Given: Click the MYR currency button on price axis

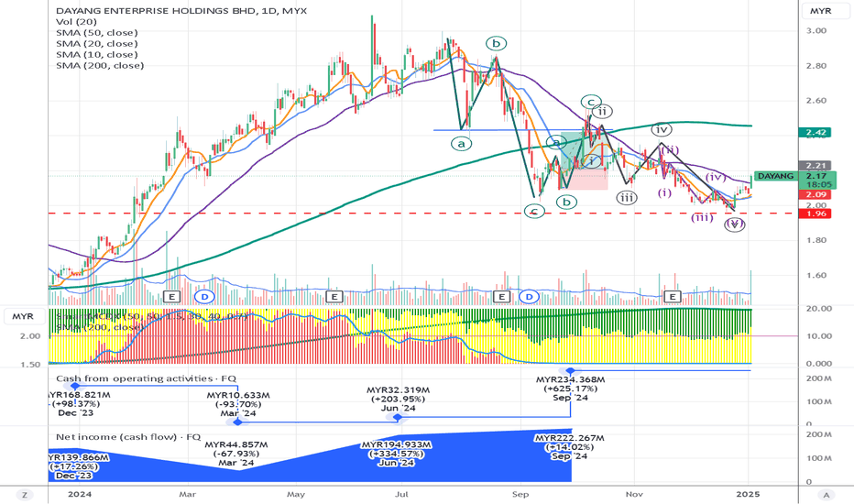Looking at the screenshot, I should tap(820, 11).
